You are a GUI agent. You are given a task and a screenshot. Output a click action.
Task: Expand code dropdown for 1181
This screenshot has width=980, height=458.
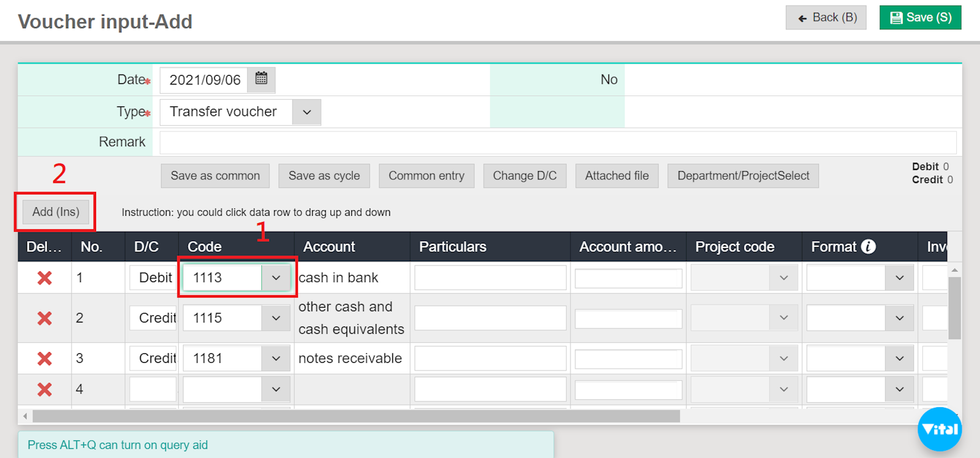pyautogui.click(x=276, y=358)
